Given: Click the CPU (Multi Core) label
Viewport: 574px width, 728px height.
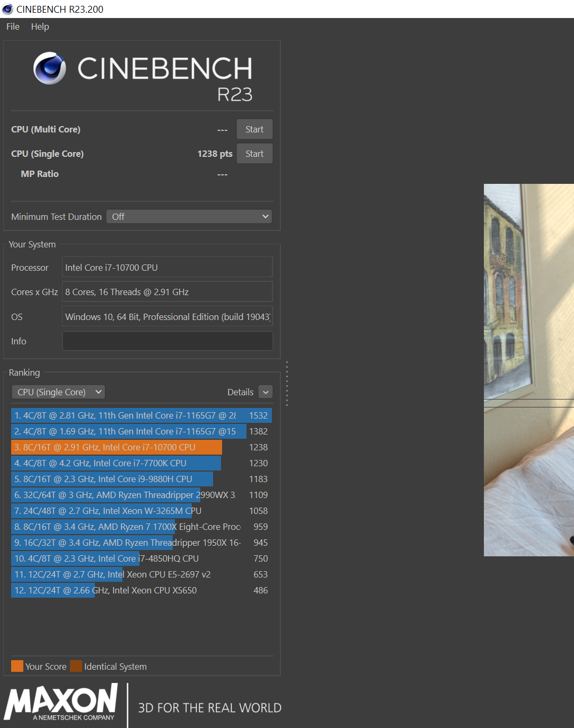Looking at the screenshot, I should pyautogui.click(x=46, y=129).
